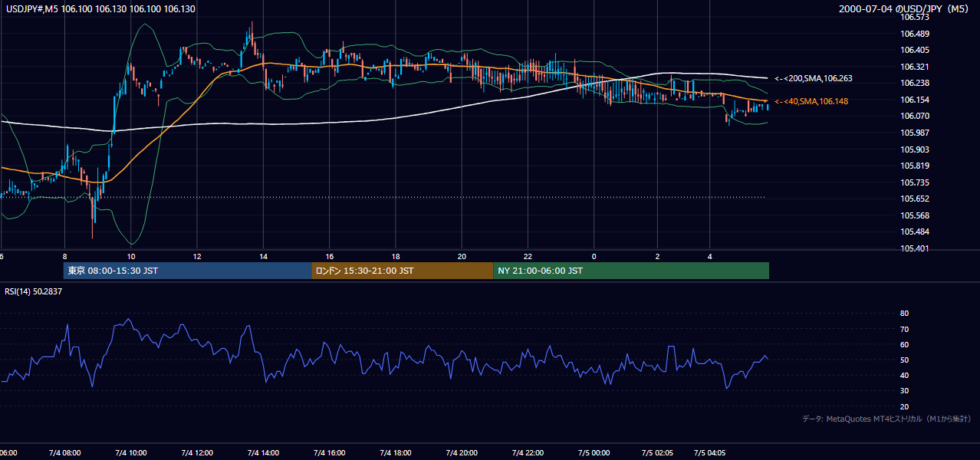Click price axis value 106.405

click(914, 50)
